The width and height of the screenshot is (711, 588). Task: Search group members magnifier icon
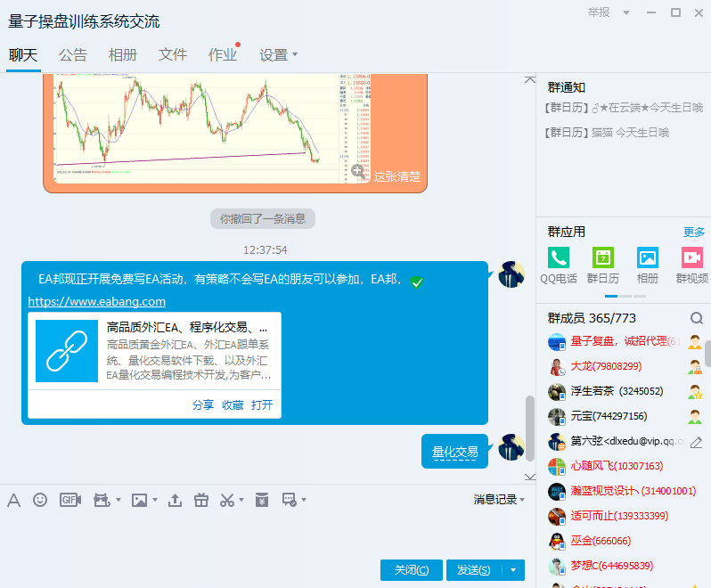(697, 318)
